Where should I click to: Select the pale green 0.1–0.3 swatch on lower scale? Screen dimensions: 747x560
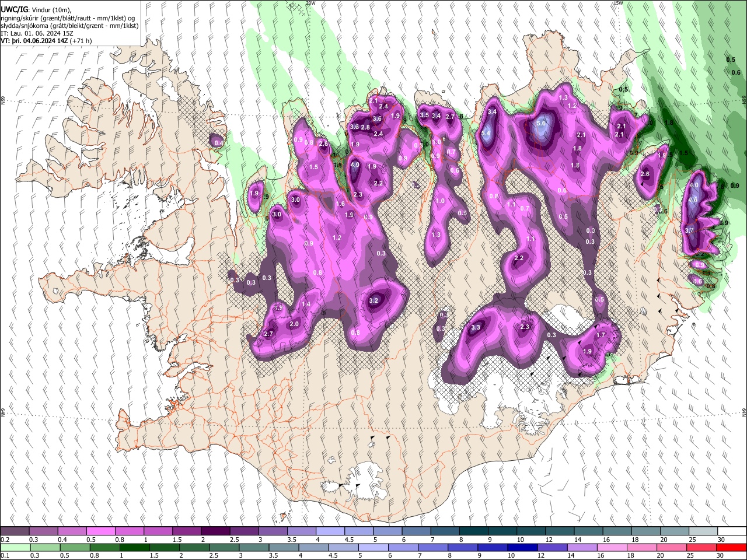[15, 547]
